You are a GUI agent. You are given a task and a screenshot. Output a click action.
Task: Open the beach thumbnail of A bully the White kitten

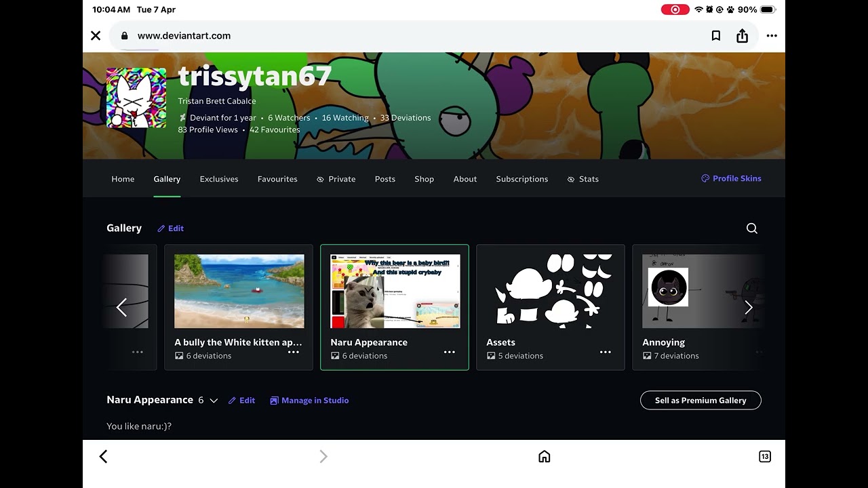coord(239,291)
